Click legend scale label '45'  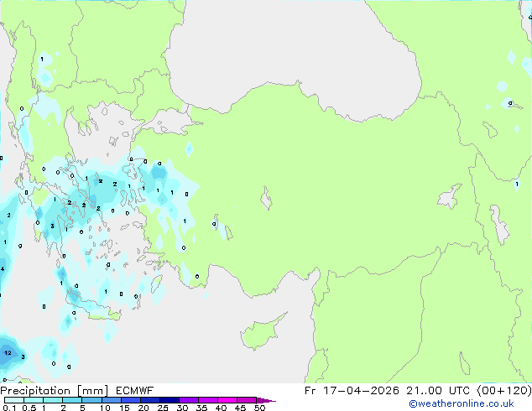click(x=240, y=408)
